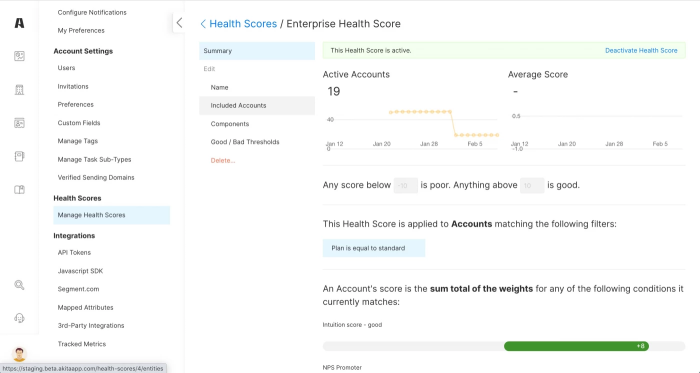Click Deactivate Health Score link
Viewport: 700px width, 373px height.
coord(641,50)
